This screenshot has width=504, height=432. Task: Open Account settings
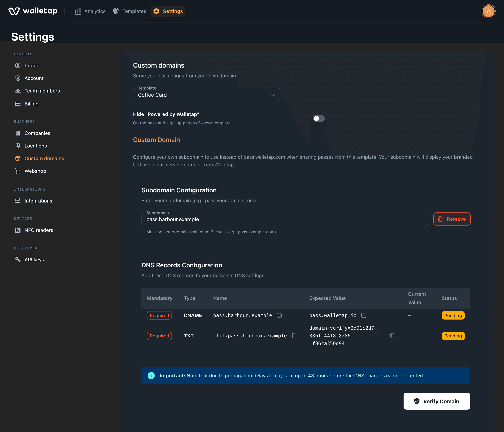tap(55, 78)
